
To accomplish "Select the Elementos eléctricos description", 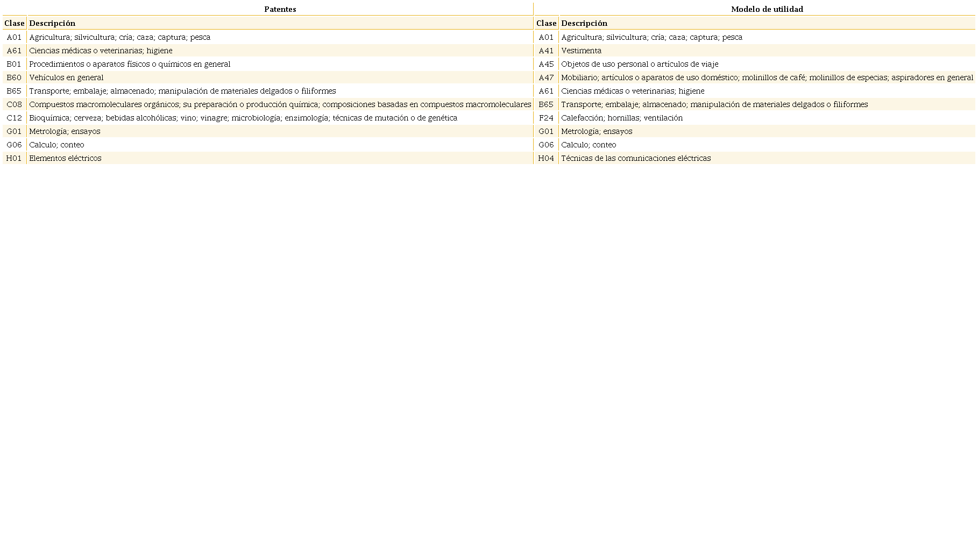I will 65,158.
